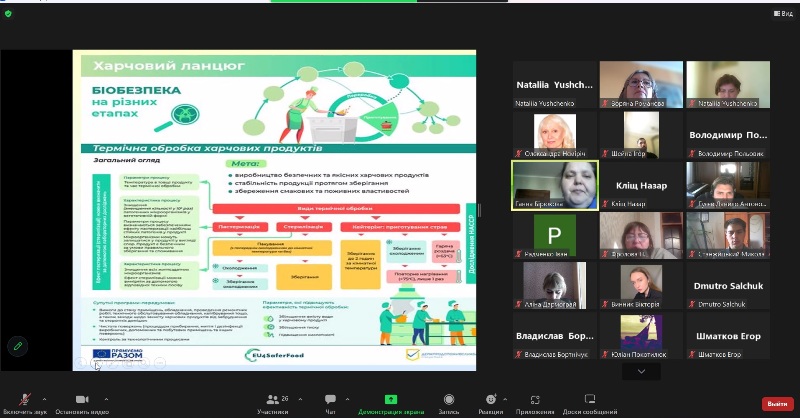This screenshot has width=800, height=418.
Task: Click muted mic icon on Dmutro Salchuk tile
Action: click(x=692, y=304)
